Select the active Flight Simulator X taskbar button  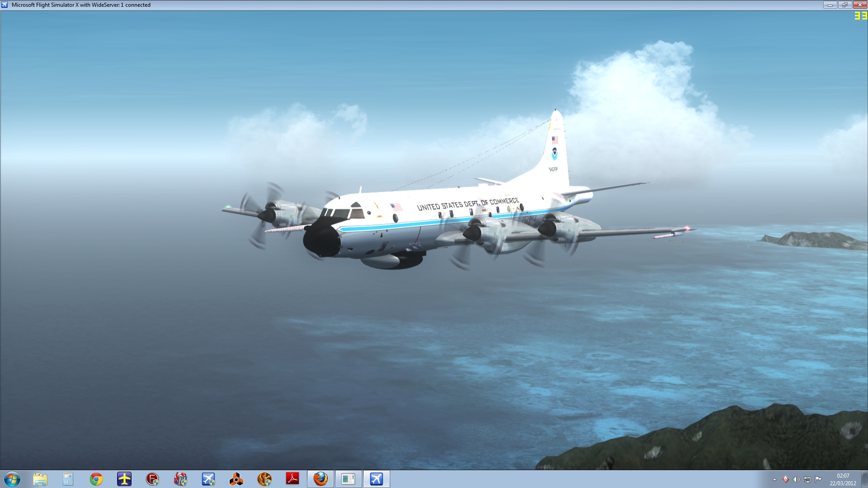377,479
